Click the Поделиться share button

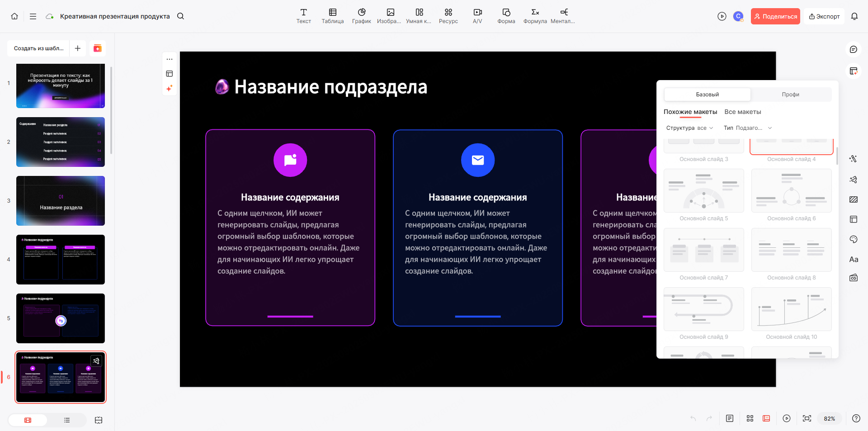tap(775, 16)
